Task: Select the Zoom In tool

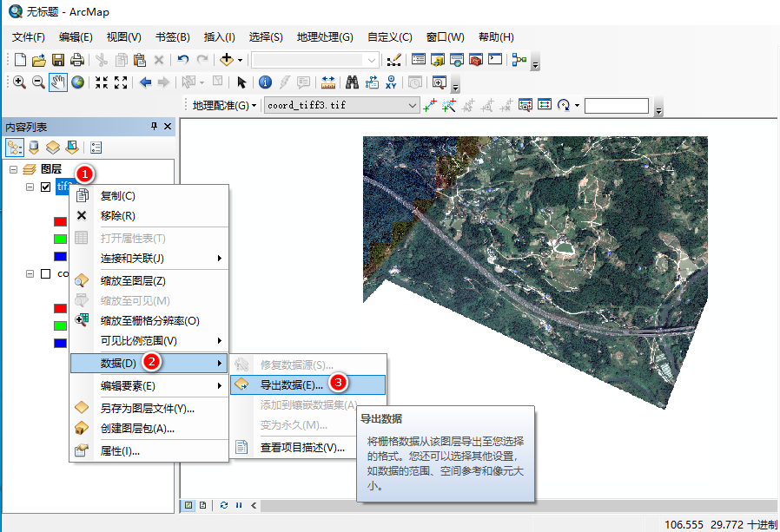Action: tap(19, 82)
